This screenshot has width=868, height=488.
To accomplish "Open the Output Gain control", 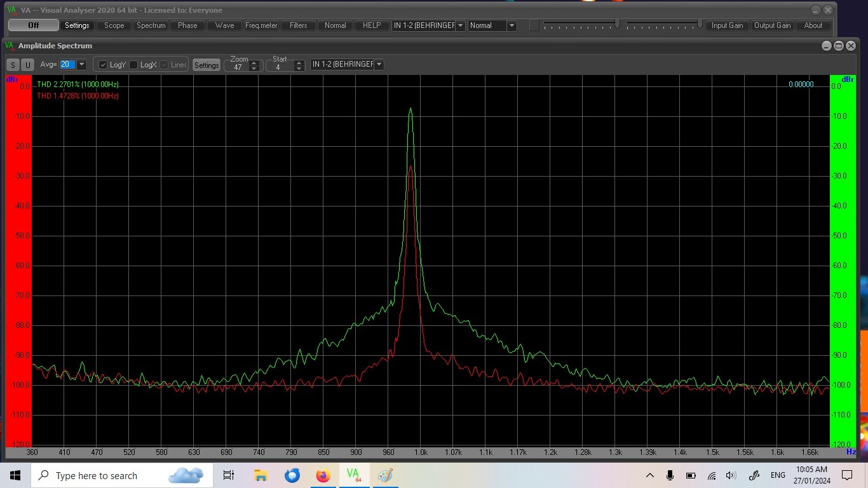I will 772,25.
